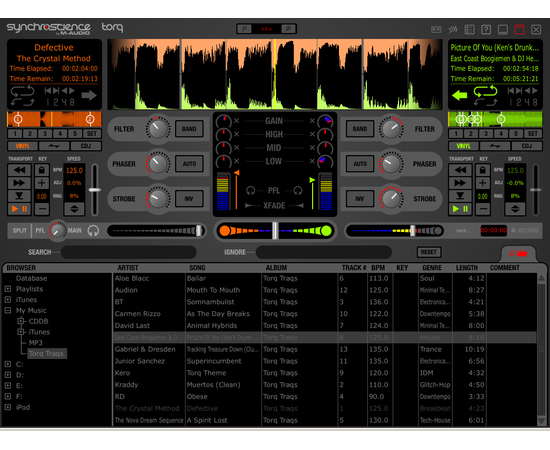The width and height of the screenshot is (550, 450).
Task: Click right deck green sync arrow
Action: coord(460,95)
